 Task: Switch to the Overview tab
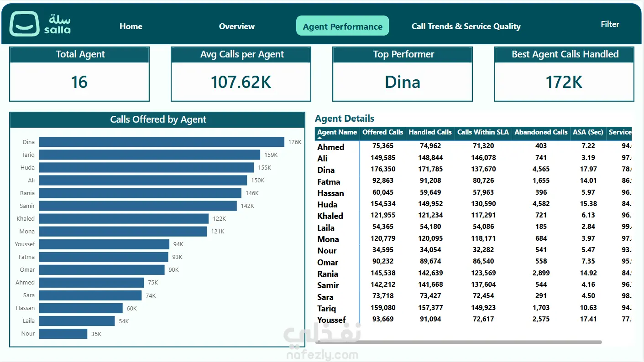[237, 26]
